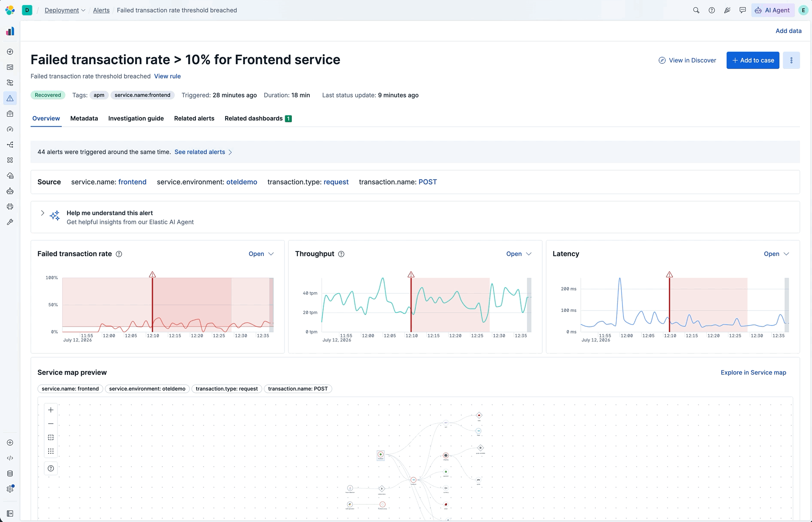This screenshot has width=812, height=522.
Task: Click the apm tag badge
Action: pos(99,95)
